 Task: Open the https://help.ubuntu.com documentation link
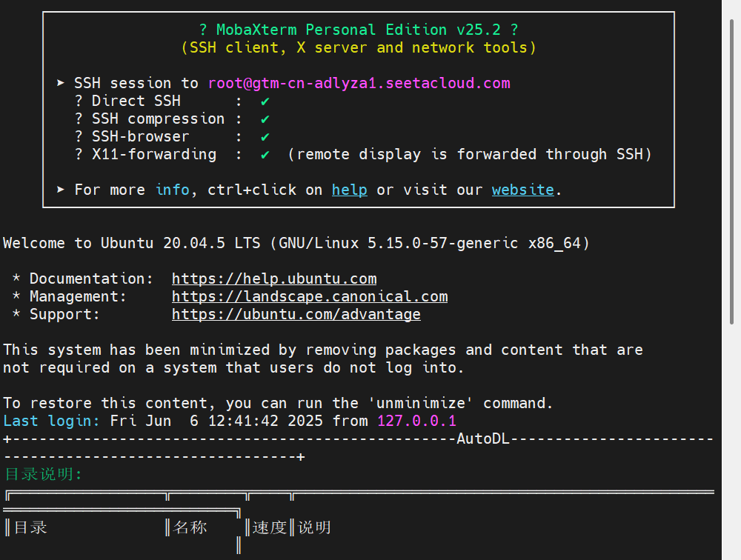pyautogui.click(x=274, y=279)
